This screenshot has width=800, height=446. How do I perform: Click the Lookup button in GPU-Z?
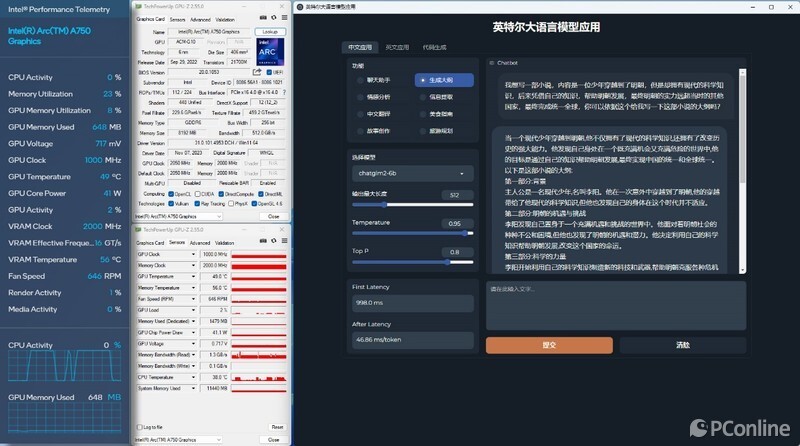coord(270,32)
